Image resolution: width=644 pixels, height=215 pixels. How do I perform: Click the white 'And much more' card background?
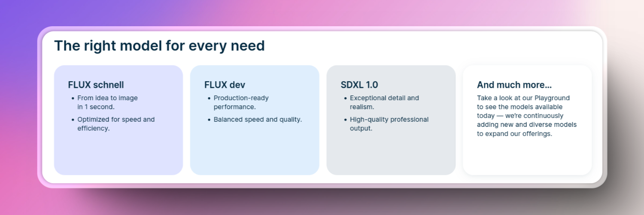[527, 155]
